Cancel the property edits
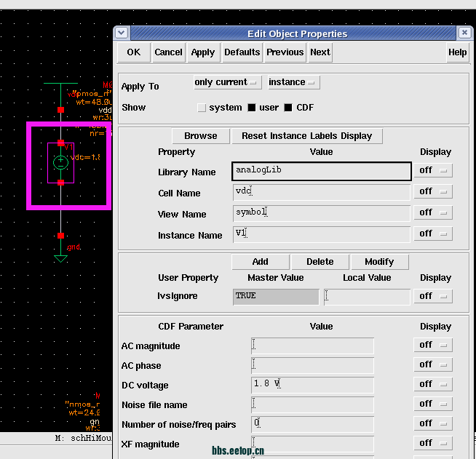476x459 pixels. 168,52
